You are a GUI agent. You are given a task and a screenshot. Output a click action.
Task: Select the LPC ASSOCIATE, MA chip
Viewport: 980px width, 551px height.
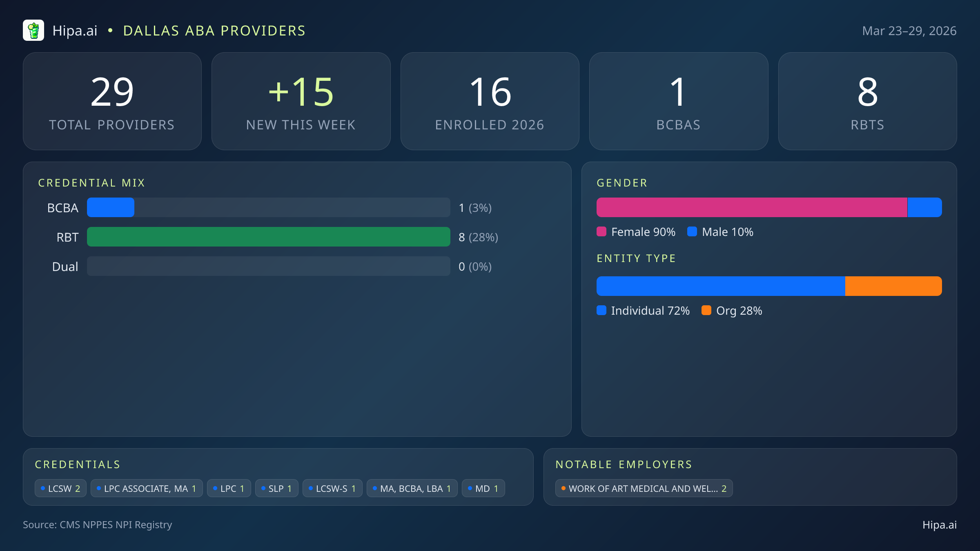click(147, 489)
